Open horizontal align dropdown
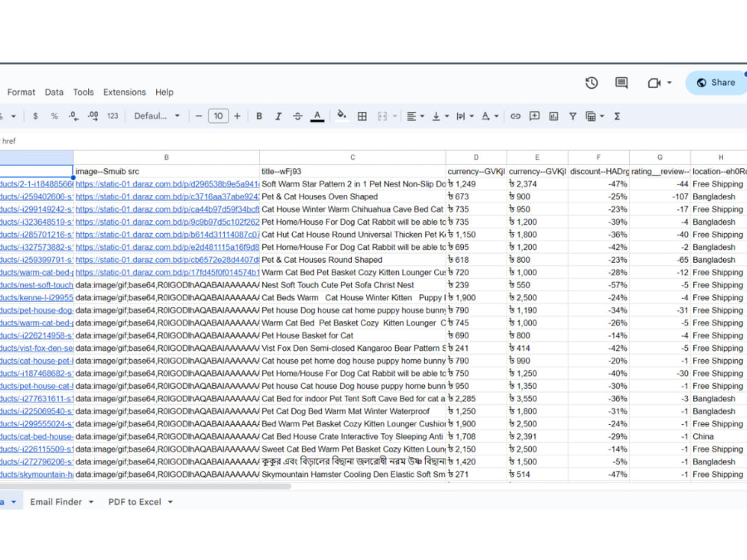This screenshot has width=747, height=560. click(x=415, y=116)
